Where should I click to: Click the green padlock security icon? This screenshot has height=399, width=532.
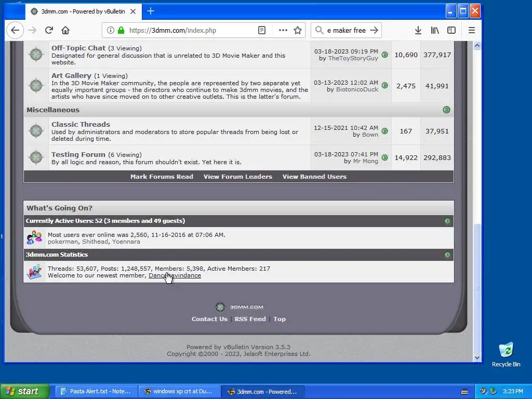121,30
